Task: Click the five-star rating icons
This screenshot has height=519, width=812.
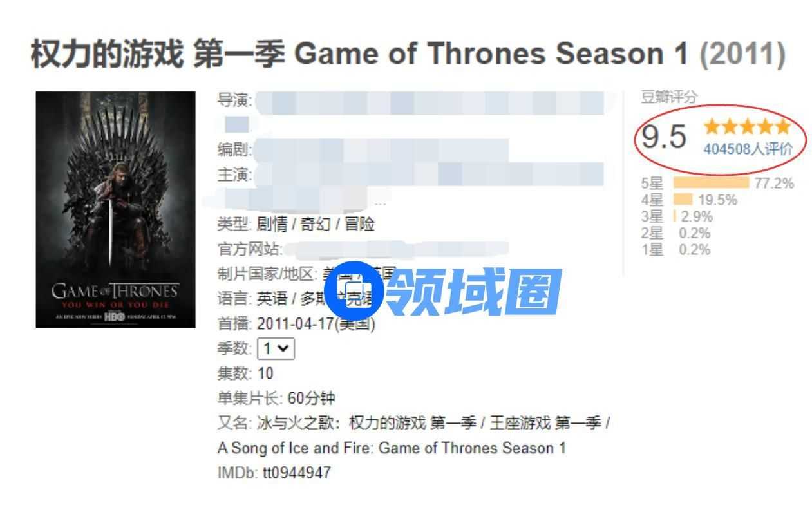Action: (747, 126)
